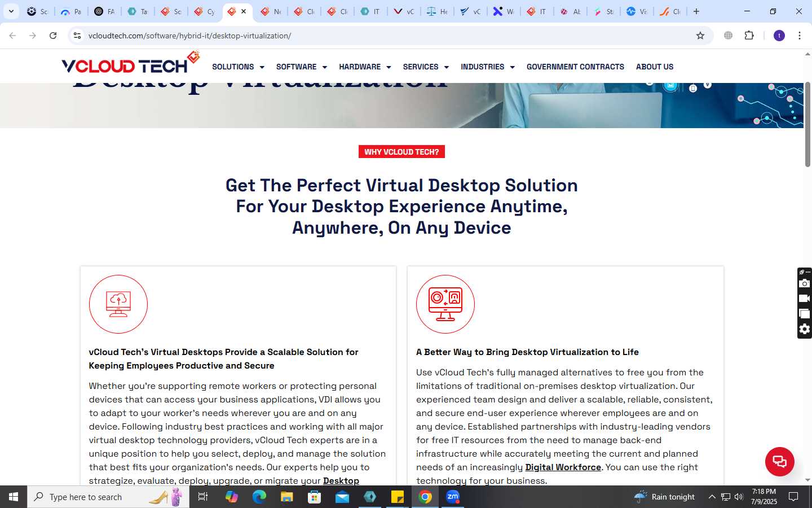The width and height of the screenshot is (812, 508).
Task: Click the gallery stack icon in side toolbar
Action: pyautogui.click(x=805, y=314)
